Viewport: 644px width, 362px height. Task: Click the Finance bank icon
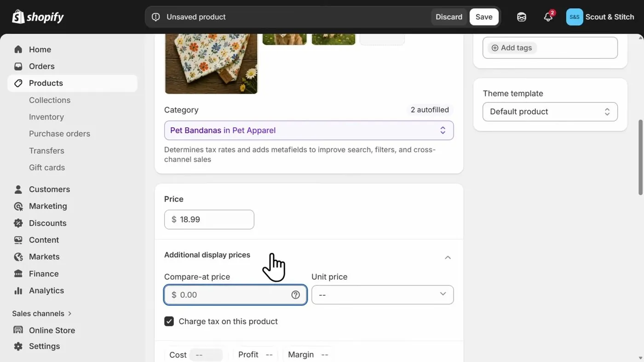[x=18, y=274]
